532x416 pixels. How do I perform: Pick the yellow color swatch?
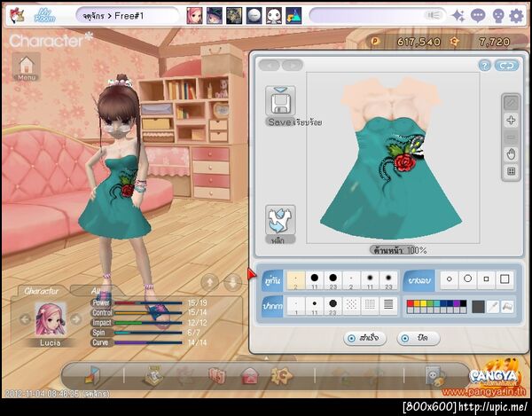coord(423,303)
